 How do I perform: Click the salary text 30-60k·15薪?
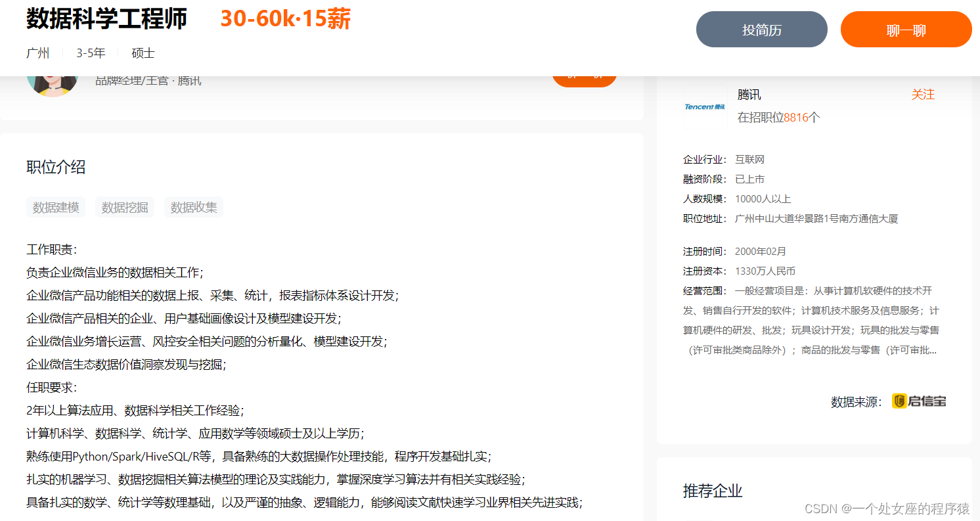[x=286, y=19]
